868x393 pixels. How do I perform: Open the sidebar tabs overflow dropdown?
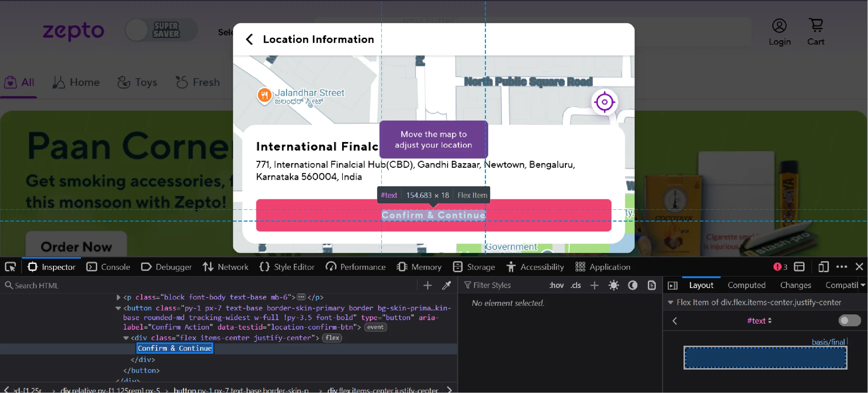click(x=863, y=285)
